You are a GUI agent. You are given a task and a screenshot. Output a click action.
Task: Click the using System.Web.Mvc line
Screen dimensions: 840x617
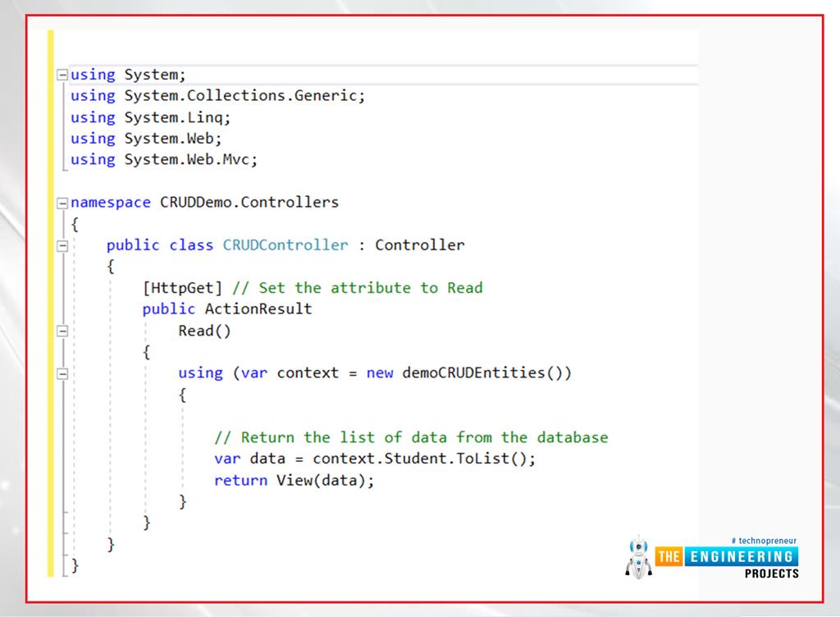click(162, 159)
